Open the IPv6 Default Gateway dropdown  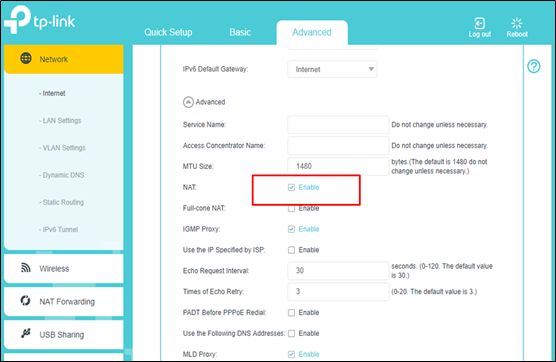click(332, 69)
